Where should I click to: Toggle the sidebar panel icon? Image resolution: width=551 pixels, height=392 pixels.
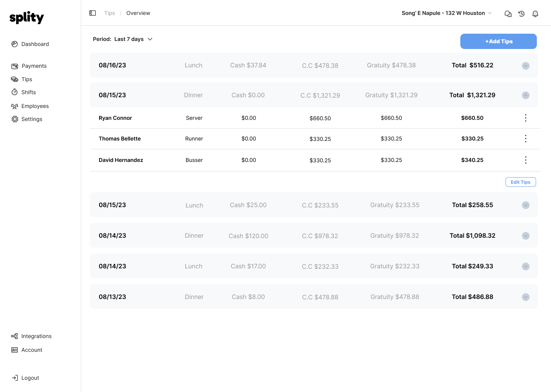(93, 13)
